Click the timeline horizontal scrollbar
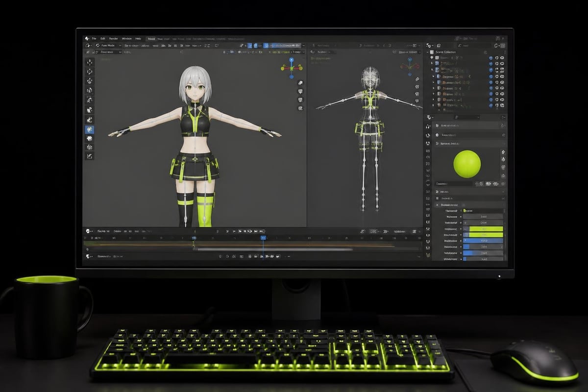Viewport: 588px width, 392px height. [x=274, y=249]
